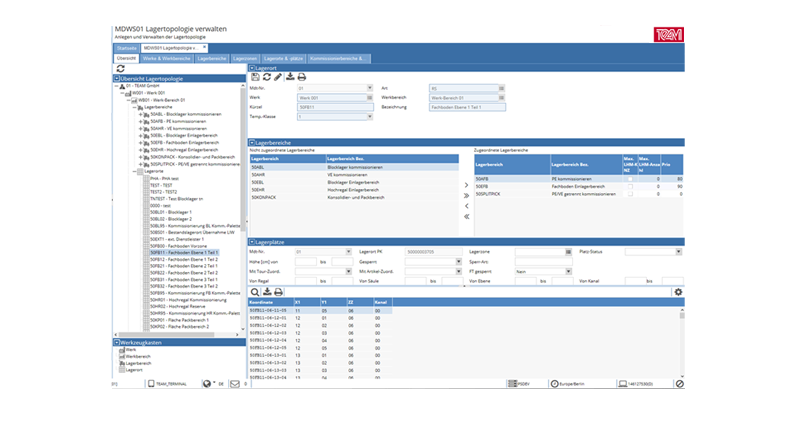
Task: Click the tree's horizontal scrollbar
Action: [x=166, y=335]
